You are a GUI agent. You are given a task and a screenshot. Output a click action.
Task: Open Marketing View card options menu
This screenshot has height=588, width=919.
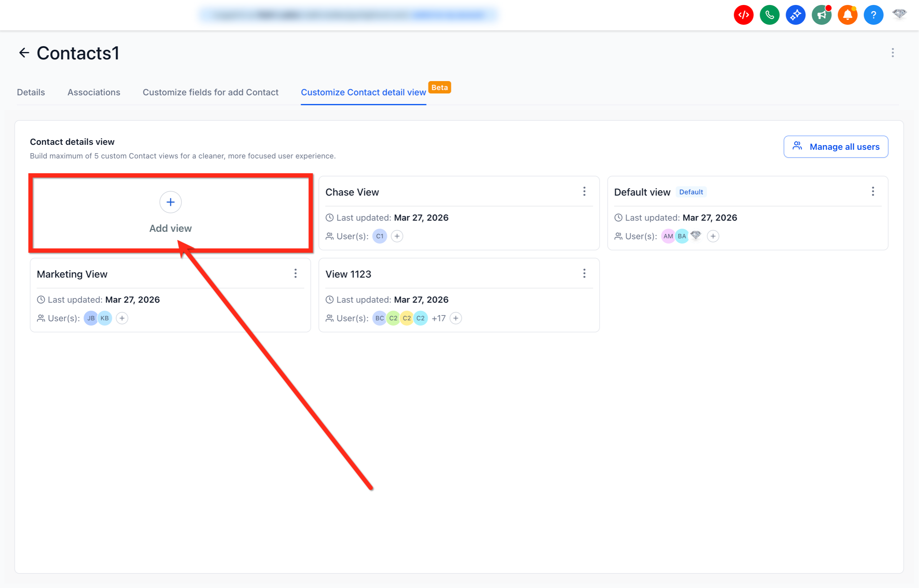click(x=296, y=273)
